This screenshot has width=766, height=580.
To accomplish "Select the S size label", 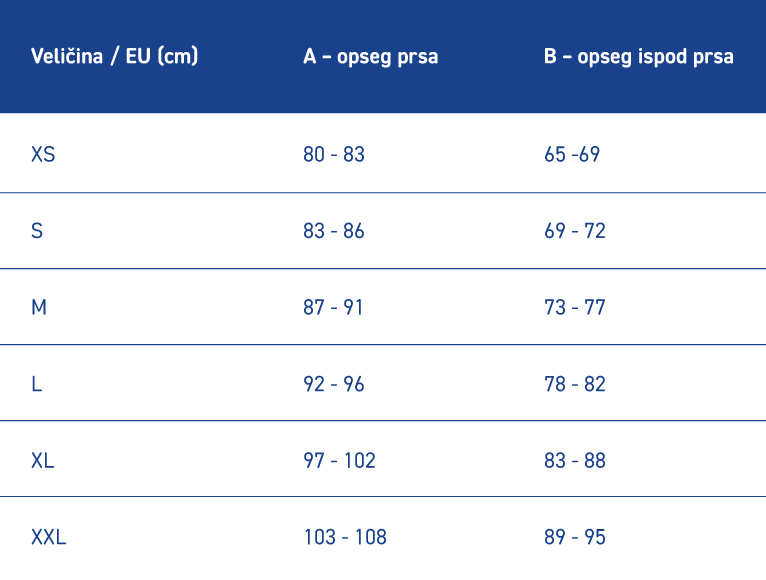I will click(37, 231).
